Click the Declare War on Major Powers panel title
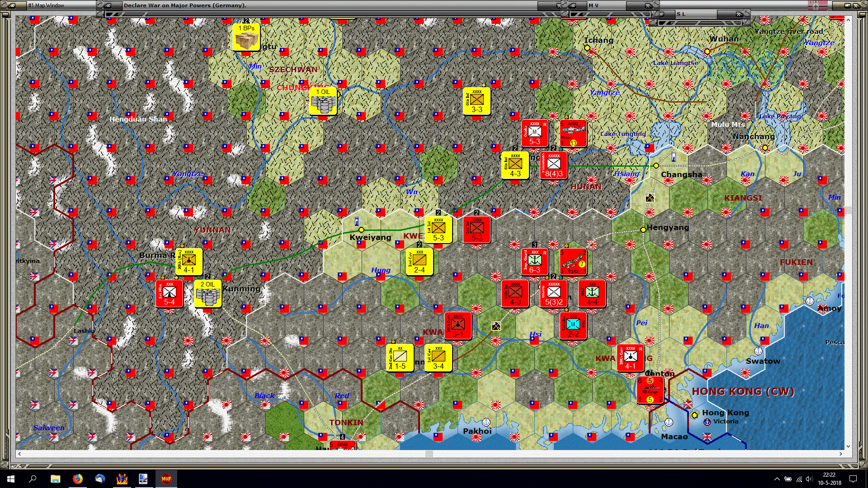Screen dimensions: 868x488 [x=185, y=5]
